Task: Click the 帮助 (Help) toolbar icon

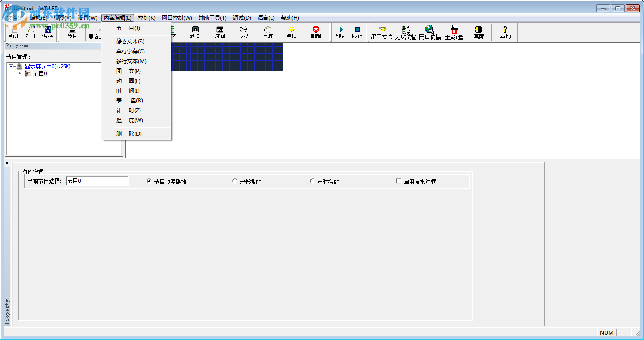Action: (x=505, y=33)
